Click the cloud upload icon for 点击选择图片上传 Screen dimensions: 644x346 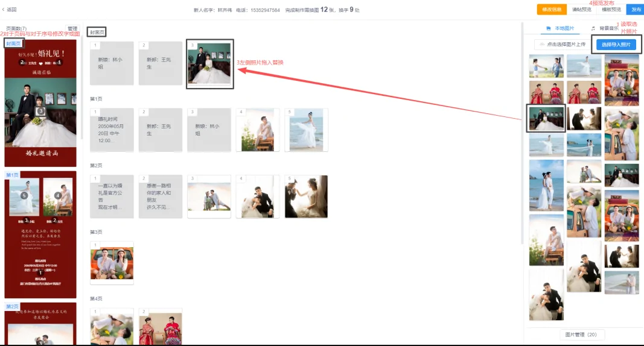543,45
